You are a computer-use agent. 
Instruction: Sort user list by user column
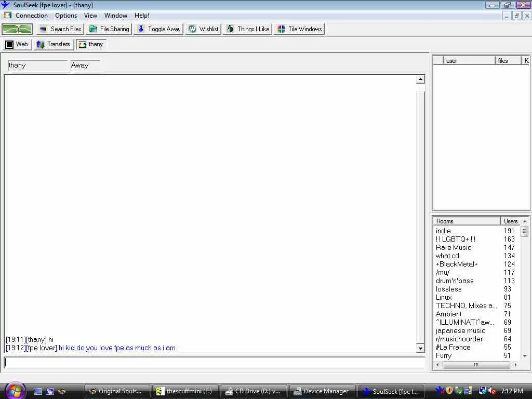point(469,61)
